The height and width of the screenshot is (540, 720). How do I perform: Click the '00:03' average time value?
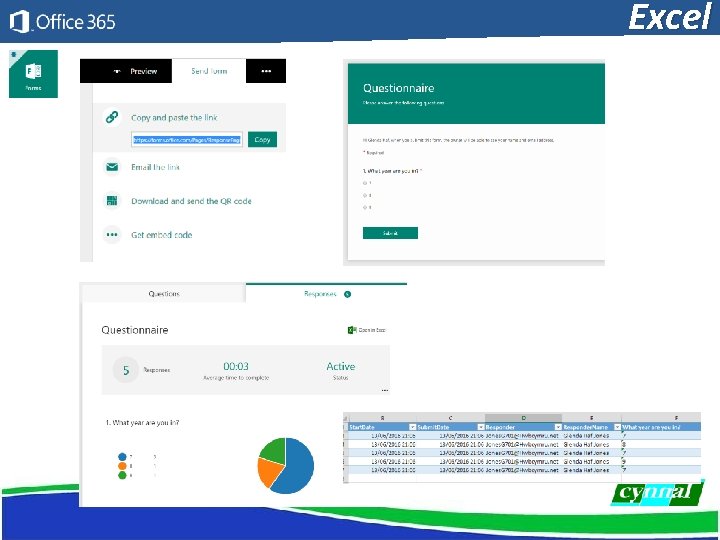(236, 366)
